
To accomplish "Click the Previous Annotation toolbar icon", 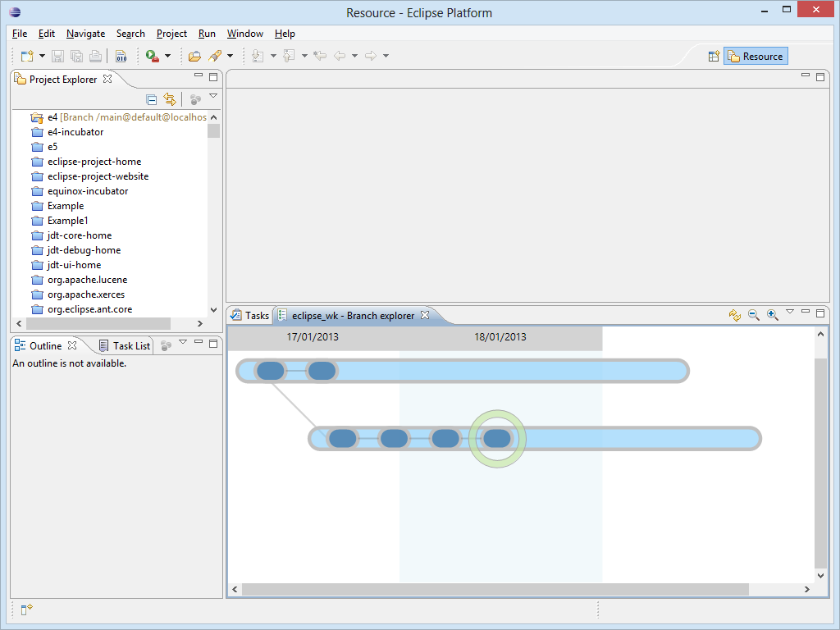I will pos(290,56).
